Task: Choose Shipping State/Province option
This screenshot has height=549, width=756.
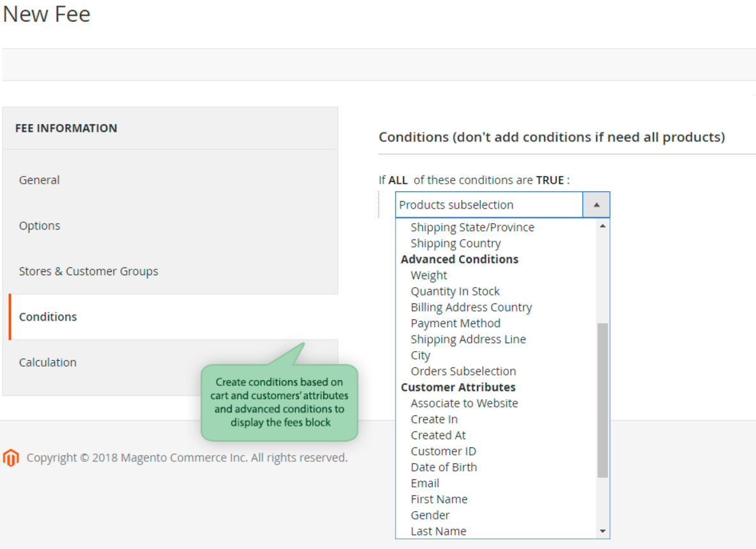Action: pyautogui.click(x=472, y=228)
